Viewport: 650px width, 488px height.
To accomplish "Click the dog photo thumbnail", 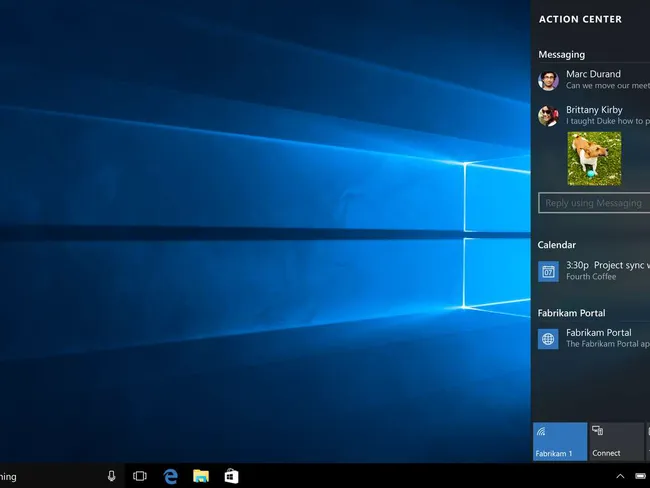I will coord(594,159).
